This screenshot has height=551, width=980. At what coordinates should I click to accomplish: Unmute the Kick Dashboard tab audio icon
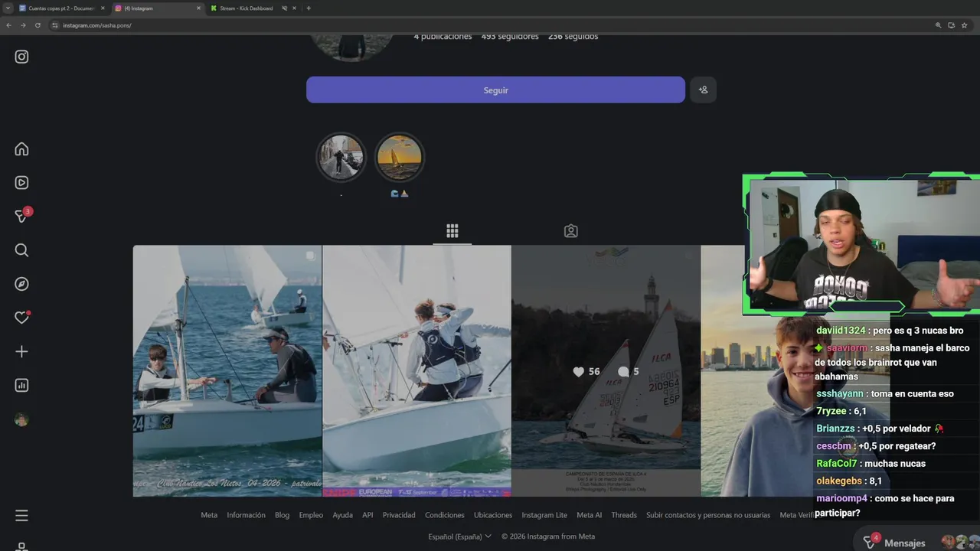click(x=285, y=8)
